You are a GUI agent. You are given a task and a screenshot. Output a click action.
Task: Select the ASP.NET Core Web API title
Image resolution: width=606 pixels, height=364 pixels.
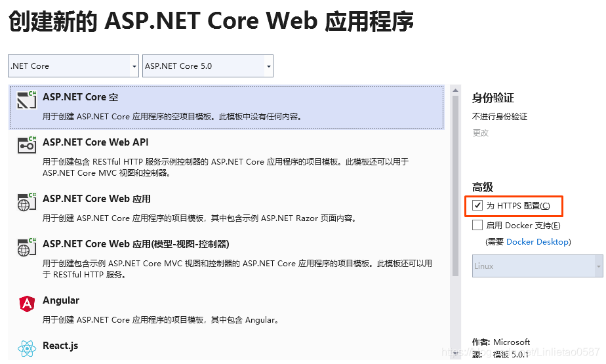pyautogui.click(x=96, y=142)
